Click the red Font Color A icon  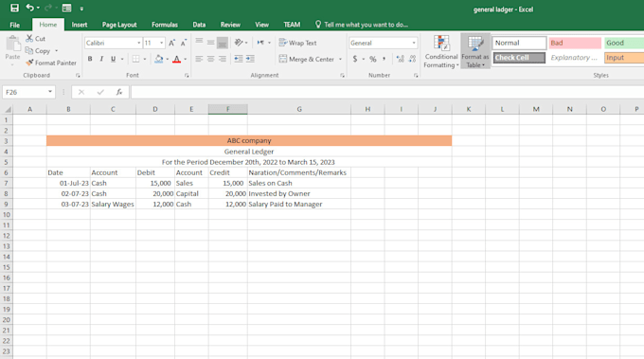click(176, 59)
